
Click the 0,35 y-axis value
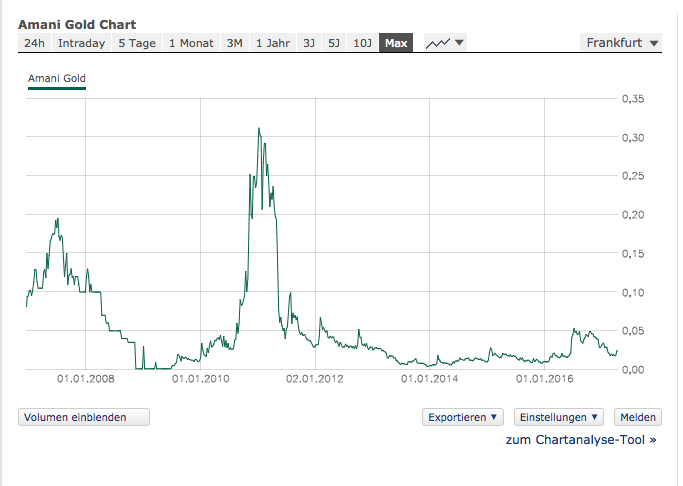click(633, 99)
